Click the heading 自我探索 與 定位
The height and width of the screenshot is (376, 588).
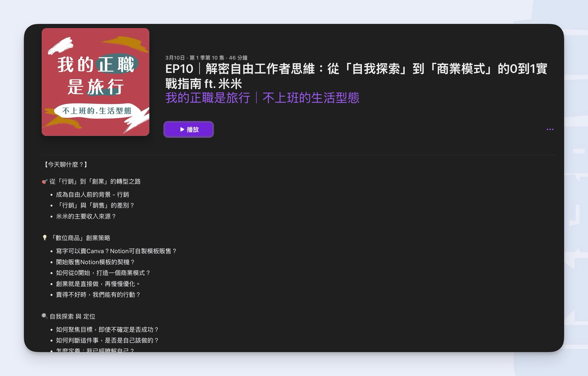(x=72, y=316)
